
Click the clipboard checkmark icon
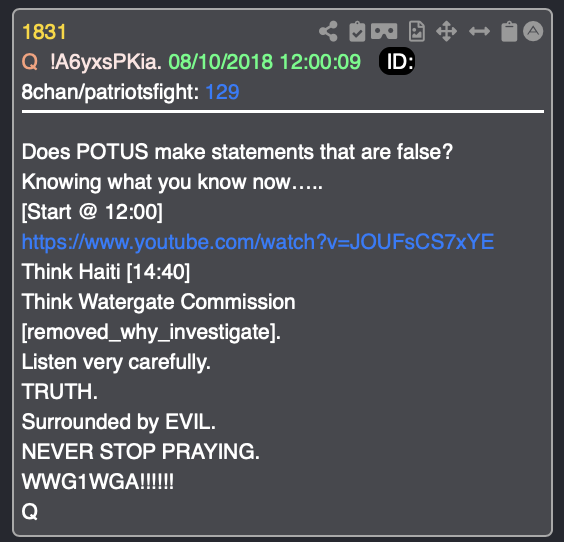pyautogui.click(x=357, y=31)
